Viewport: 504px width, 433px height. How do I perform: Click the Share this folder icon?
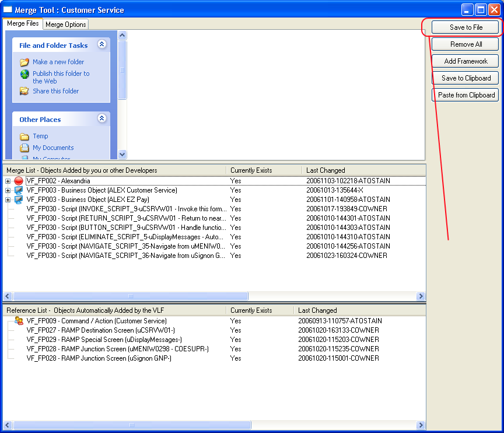tap(24, 91)
